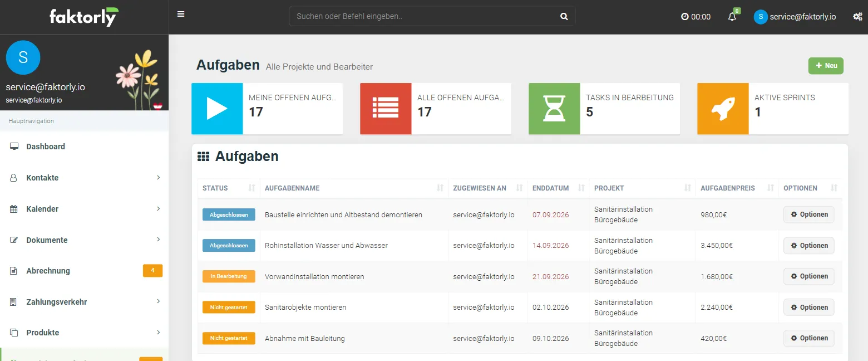This screenshot has width=868, height=361.
Task: Click the green hourglass icon tile
Action: point(554,109)
